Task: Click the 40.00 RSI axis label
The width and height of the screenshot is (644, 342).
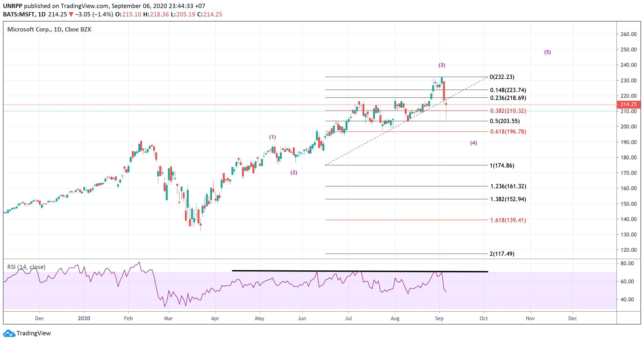Action: click(x=627, y=299)
